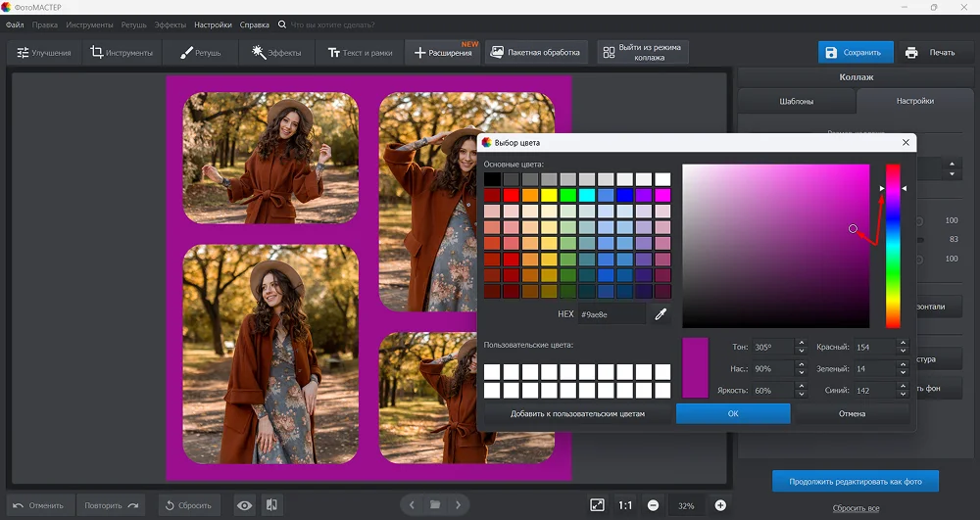
Task: Click the HEX color input field
Action: pyautogui.click(x=612, y=314)
